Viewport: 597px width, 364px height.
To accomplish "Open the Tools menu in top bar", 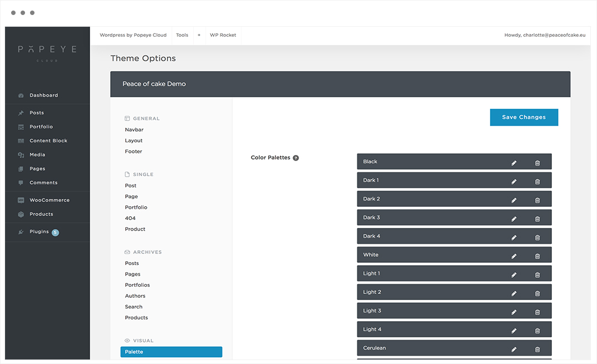I will [182, 35].
